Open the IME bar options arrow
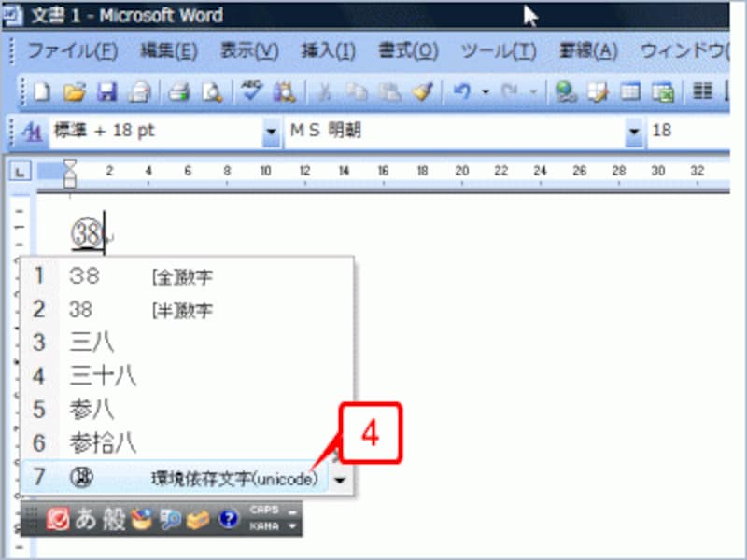 click(x=292, y=526)
